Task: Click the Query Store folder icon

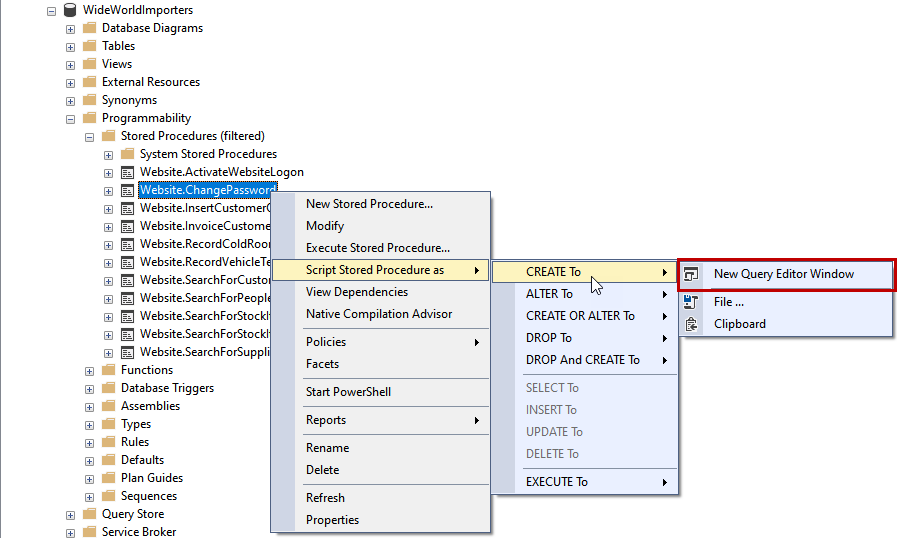Action: coord(89,514)
